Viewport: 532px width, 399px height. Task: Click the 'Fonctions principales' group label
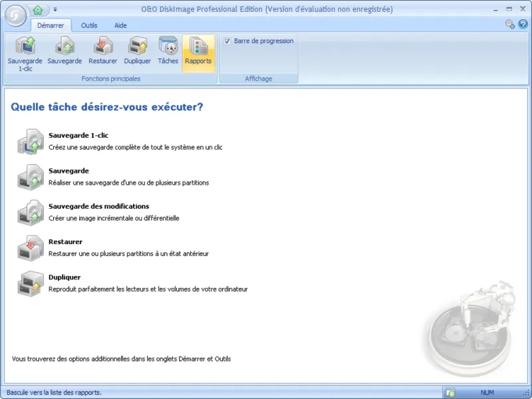pos(110,78)
